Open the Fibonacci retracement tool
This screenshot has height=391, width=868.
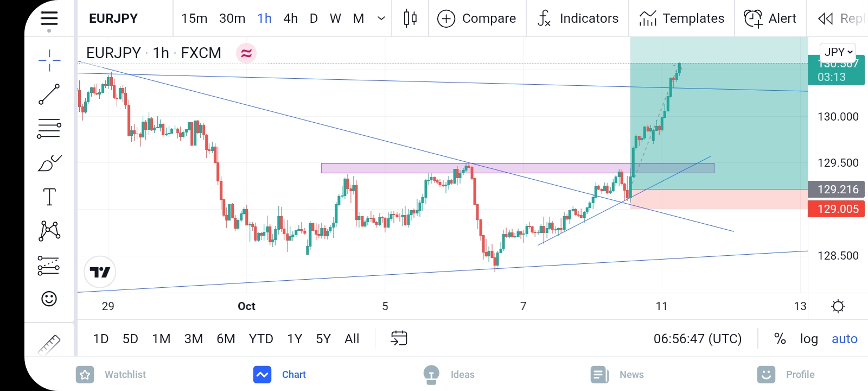coord(49,129)
